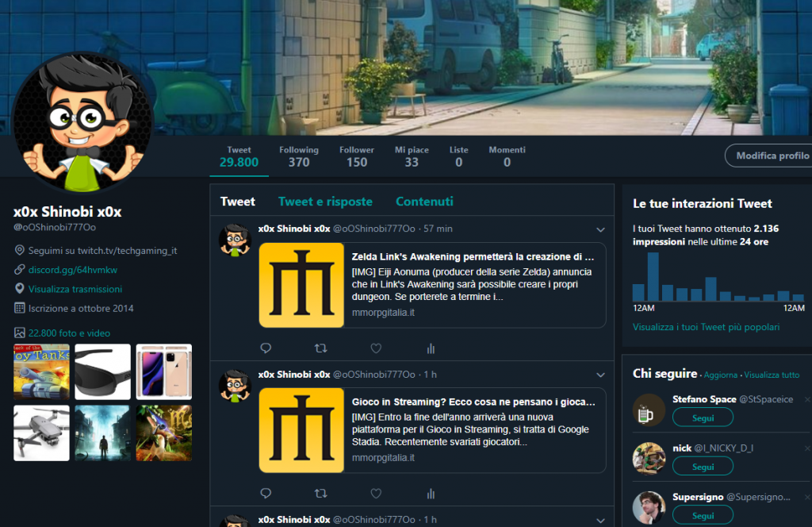Viewport: 812px width, 527px height.
Task: Click the tallest bar in impressions chart
Action: click(x=653, y=277)
